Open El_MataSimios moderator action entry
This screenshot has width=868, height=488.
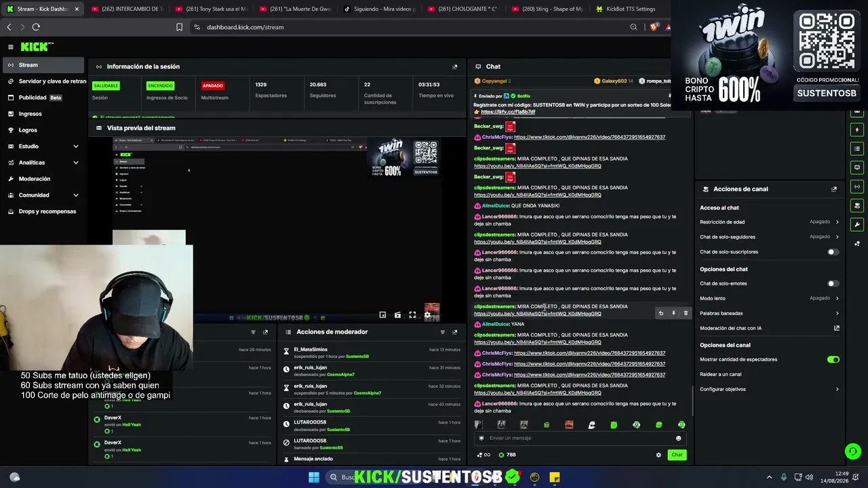372,352
